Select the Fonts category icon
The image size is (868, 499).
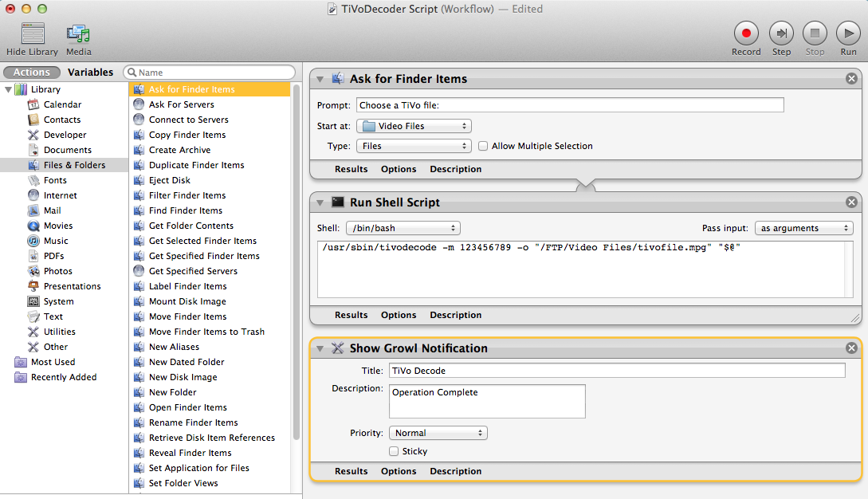pos(33,180)
